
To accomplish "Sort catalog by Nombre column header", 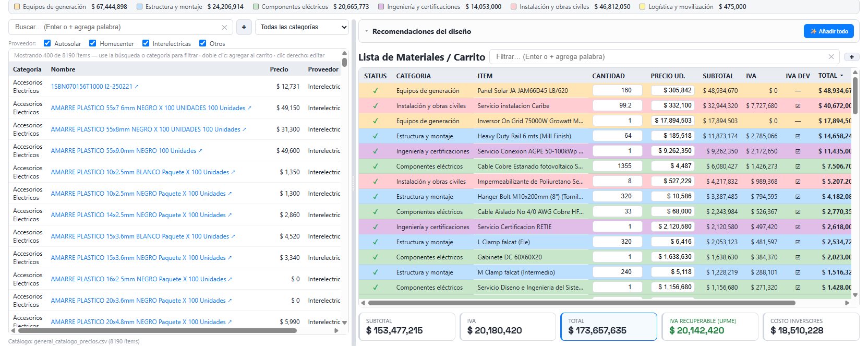I will 63,69.
